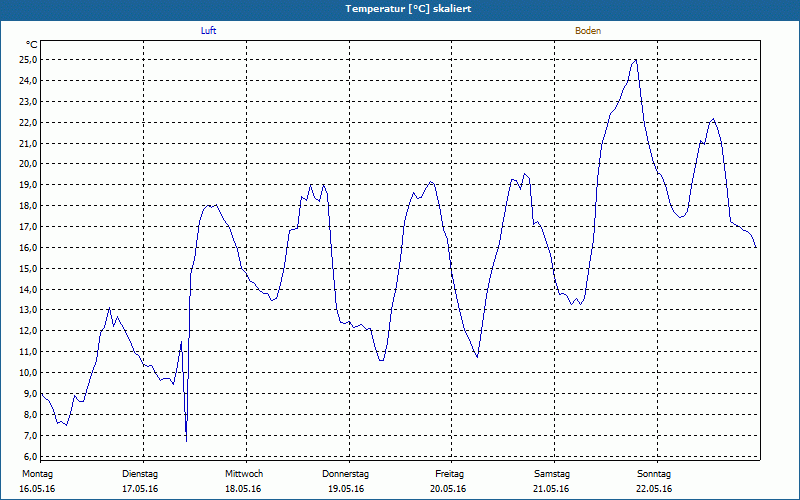800x500 pixels.
Task: Click the 17,0 y-axis value
Action: tap(29, 227)
